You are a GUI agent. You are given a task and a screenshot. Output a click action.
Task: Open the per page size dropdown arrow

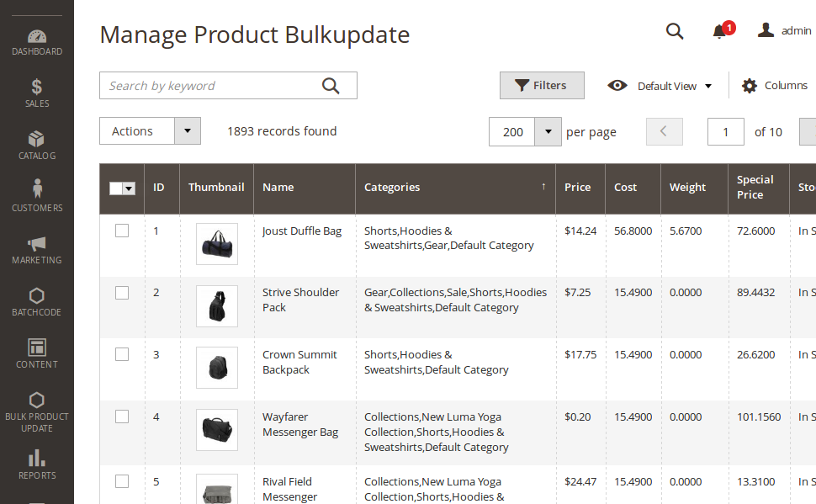pyautogui.click(x=548, y=132)
